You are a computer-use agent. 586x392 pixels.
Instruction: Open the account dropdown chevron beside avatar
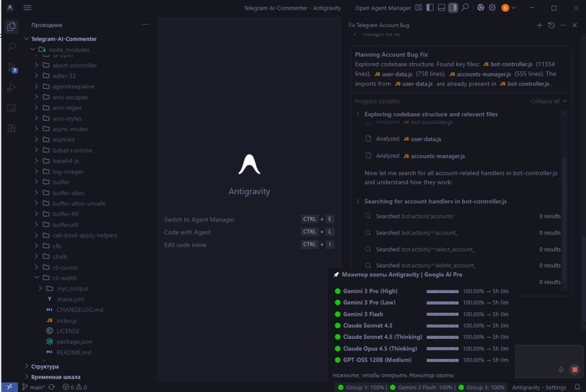513,8
